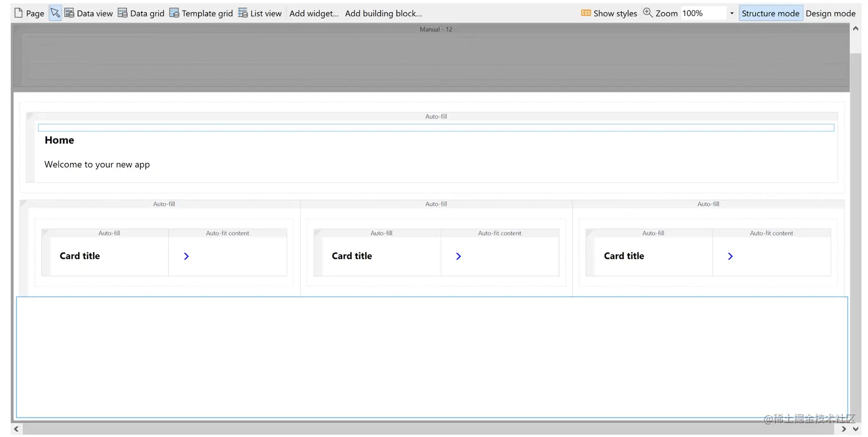
Task: Select Card title in the left card
Action: tap(80, 256)
